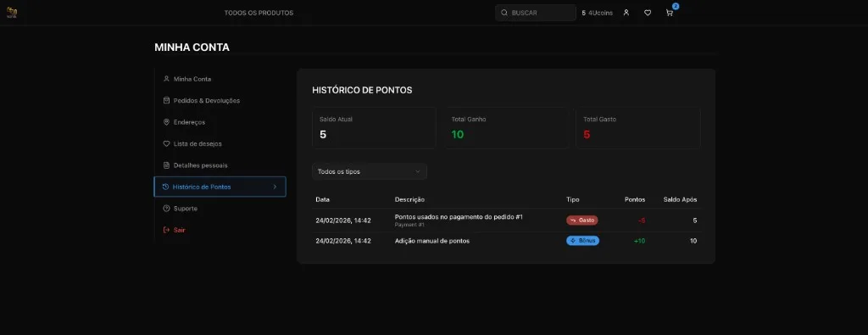Viewport: 868px width, 335px height.
Task: Click the 'Payment #1' subtext
Action: point(409,225)
